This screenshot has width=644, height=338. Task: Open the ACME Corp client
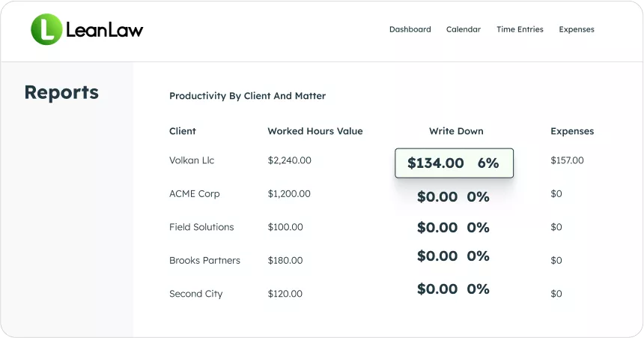point(194,194)
